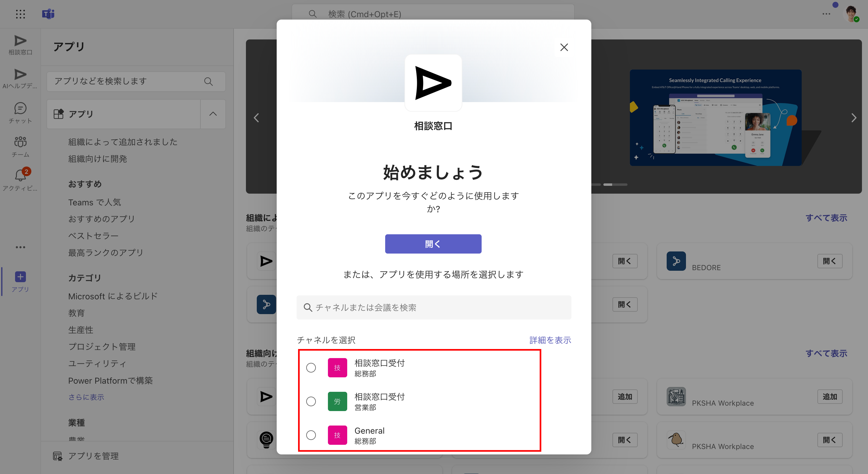Open 教育 category
868x474 pixels.
[x=77, y=313]
